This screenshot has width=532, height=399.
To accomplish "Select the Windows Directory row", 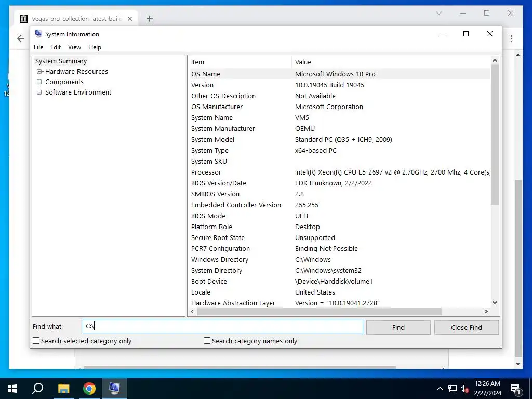I will click(x=339, y=260).
